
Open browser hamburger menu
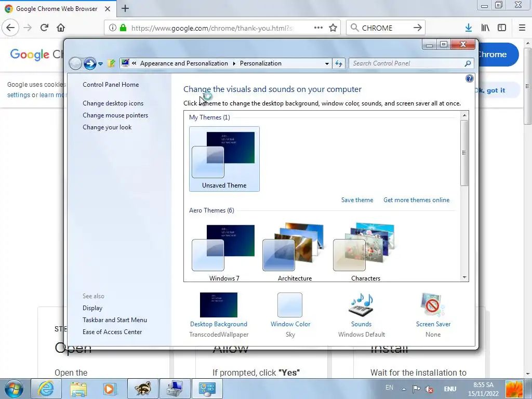pyautogui.click(x=522, y=28)
